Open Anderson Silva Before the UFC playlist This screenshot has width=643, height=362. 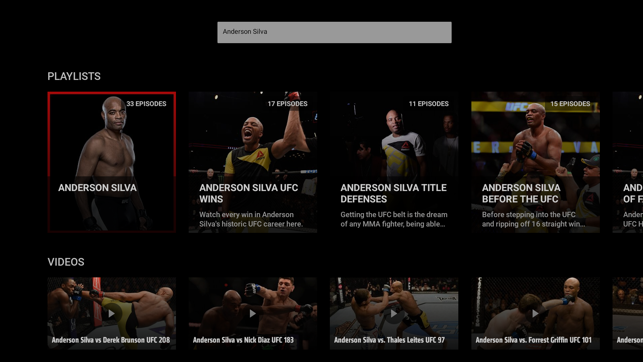pos(535,162)
